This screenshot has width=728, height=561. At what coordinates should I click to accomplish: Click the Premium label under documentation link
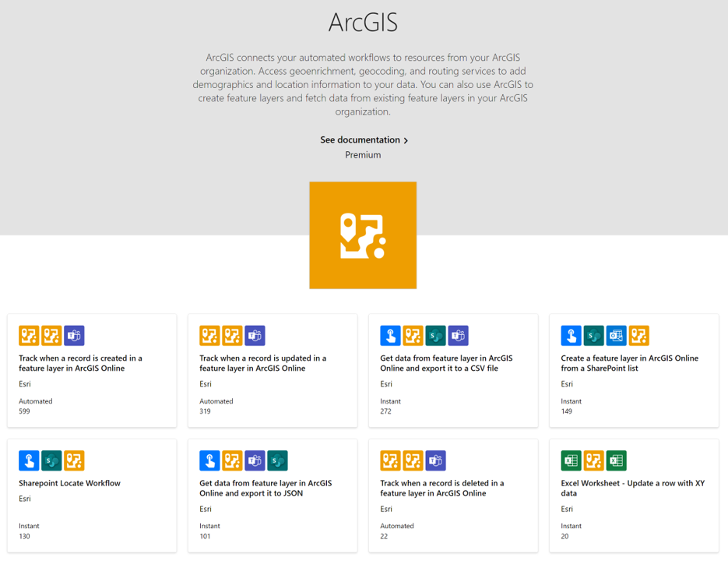(363, 155)
